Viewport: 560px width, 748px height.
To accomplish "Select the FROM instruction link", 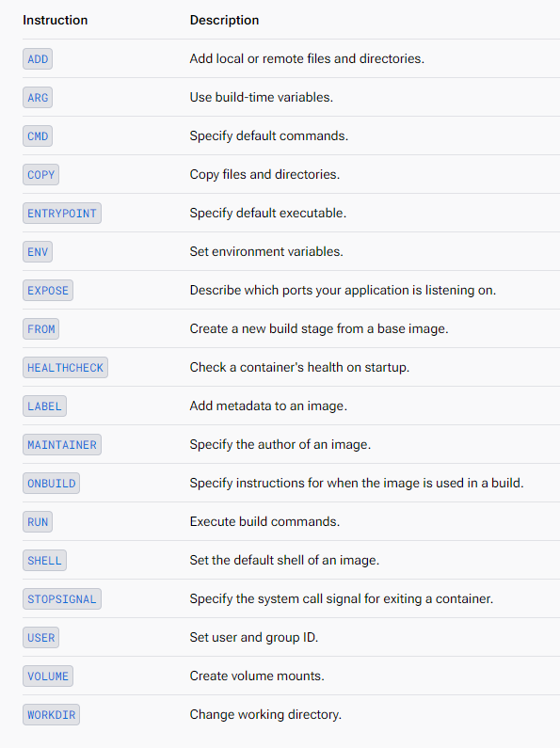I will (x=41, y=329).
